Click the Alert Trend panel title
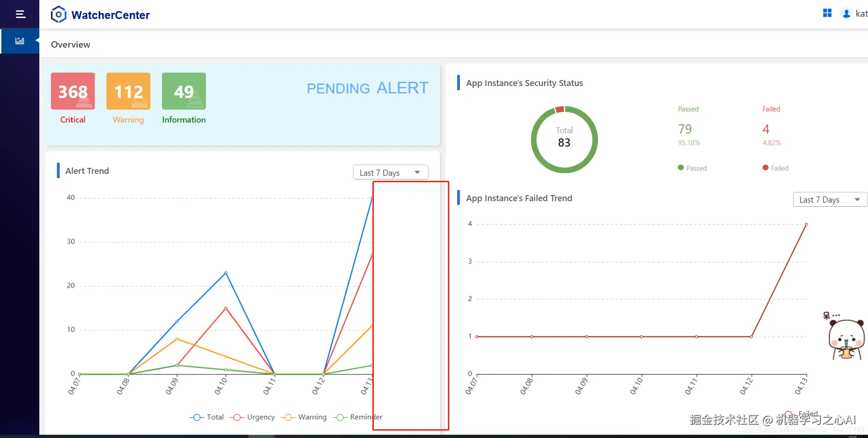Viewport: 868px width, 438px height. pyautogui.click(x=87, y=171)
